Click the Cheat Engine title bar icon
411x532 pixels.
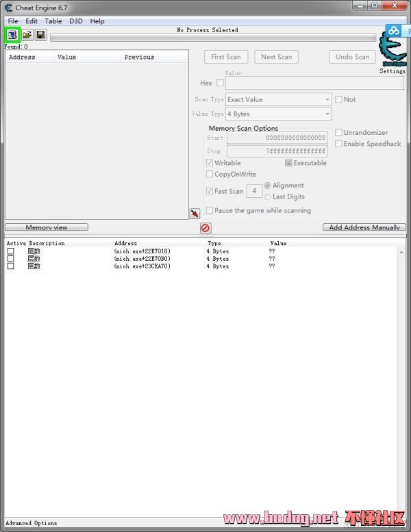click(8, 8)
